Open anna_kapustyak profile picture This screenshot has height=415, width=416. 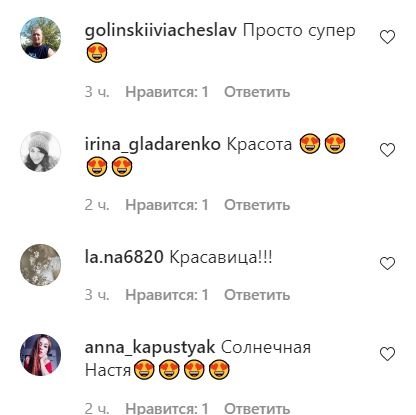pyautogui.click(x=41, y=355)
